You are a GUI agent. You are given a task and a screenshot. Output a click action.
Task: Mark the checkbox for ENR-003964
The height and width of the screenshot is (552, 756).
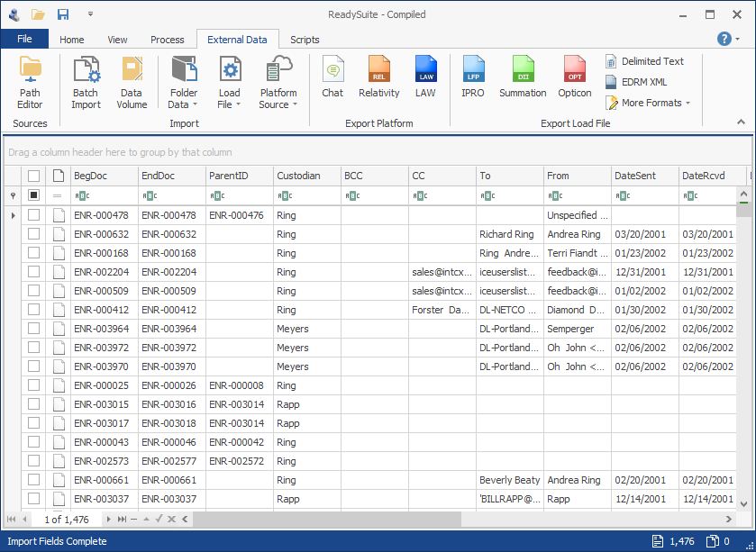pyautogui.click(x=33, y=328)
